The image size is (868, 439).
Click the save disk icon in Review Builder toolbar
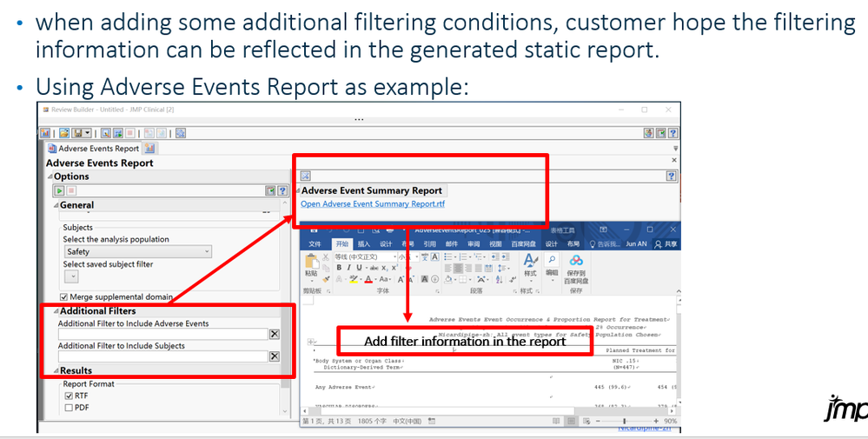click(x=77, y=133)
